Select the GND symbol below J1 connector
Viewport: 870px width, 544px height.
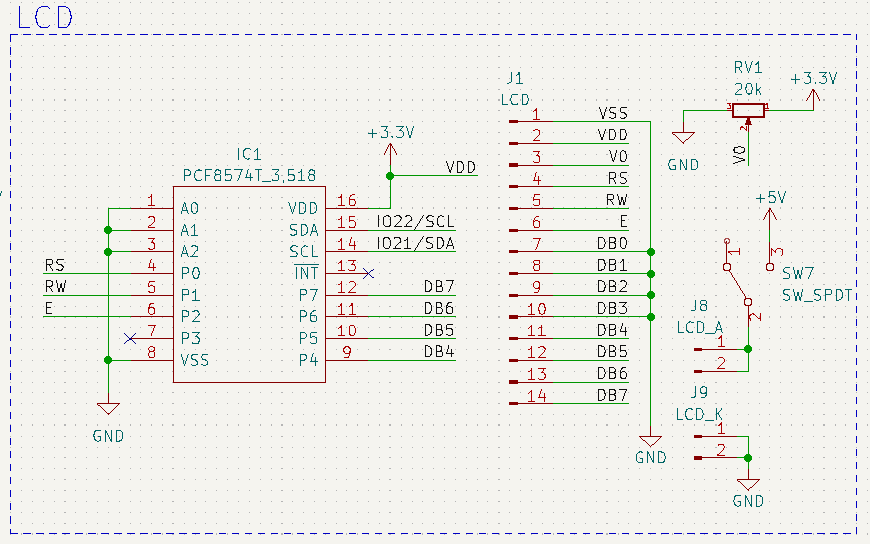pyautogui.click(x=650, y=441)
